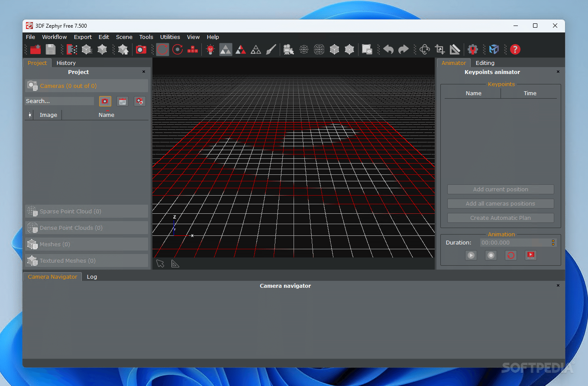The image size is (588, 386).
Task: Toggle the solid triangles mesh view
Action: (x=226, y=49)
